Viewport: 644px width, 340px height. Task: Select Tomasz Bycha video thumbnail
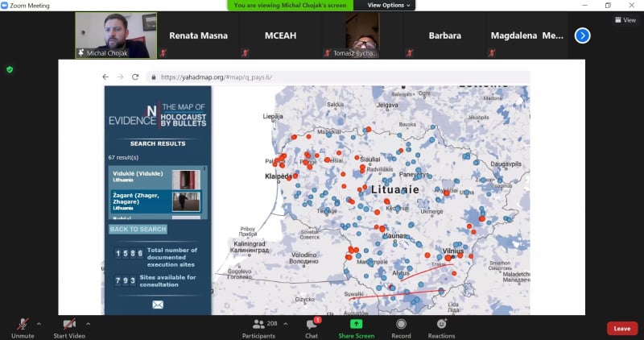tap(363, 35)
